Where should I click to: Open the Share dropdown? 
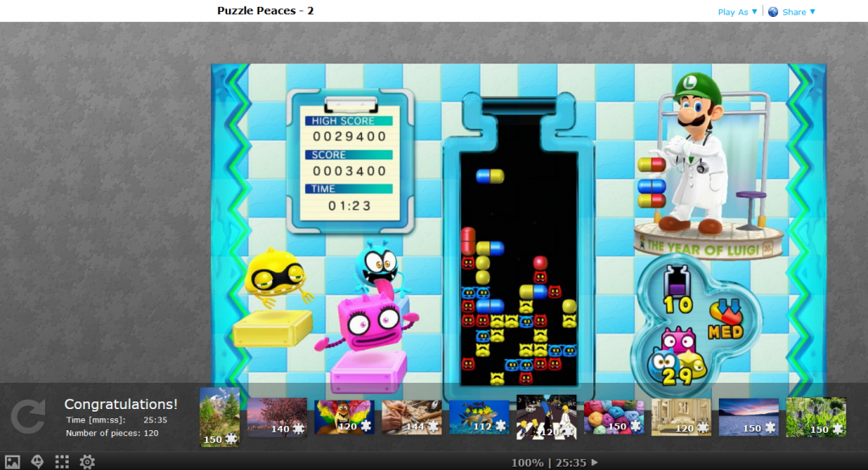point(798,12)
